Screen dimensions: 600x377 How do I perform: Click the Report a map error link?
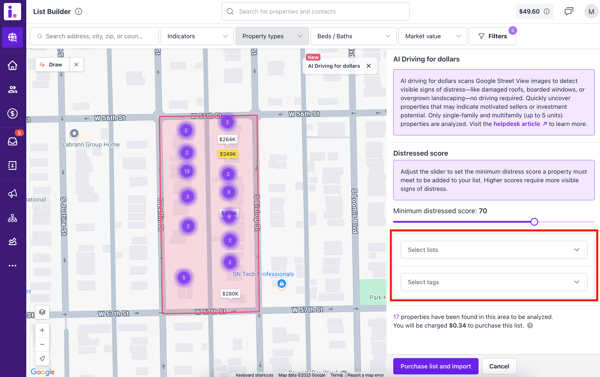click(x=365, y=375)
